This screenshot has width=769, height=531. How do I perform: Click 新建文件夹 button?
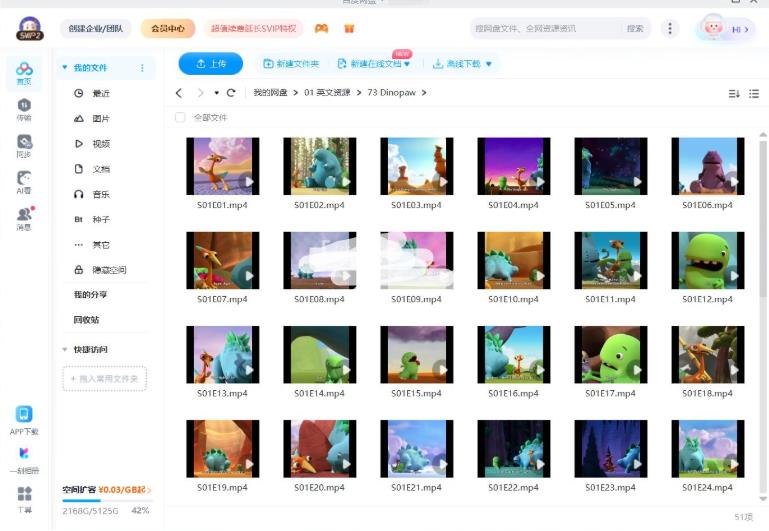click(291, 64)
